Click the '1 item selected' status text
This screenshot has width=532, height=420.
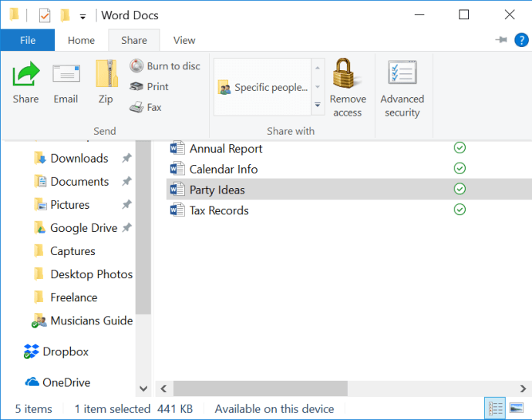[113, 408]
